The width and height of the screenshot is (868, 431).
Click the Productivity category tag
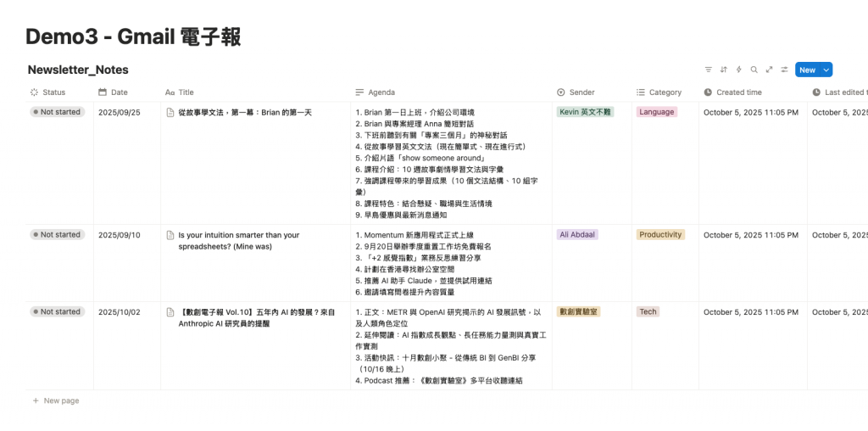(660, 234)
